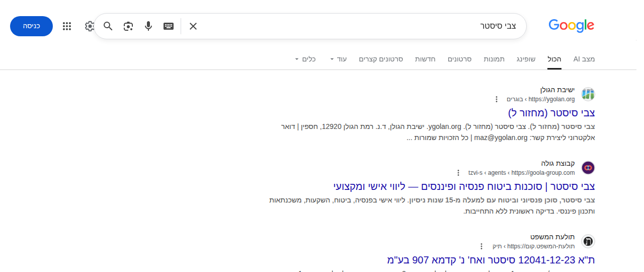Clear the search box with X
The height and width of the screenshot is (272, 644).
[193, 26]
